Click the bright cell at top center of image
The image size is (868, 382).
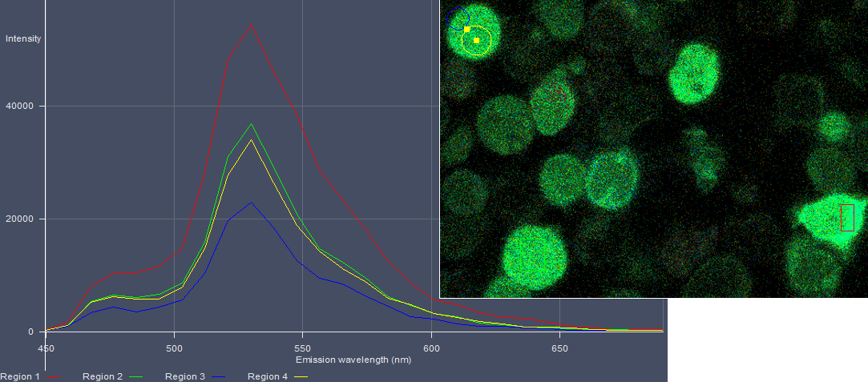[696, 74]
